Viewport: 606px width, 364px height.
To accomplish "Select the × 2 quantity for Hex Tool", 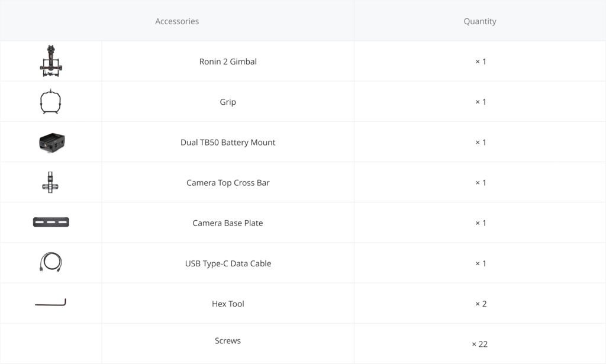I will 481,304.
